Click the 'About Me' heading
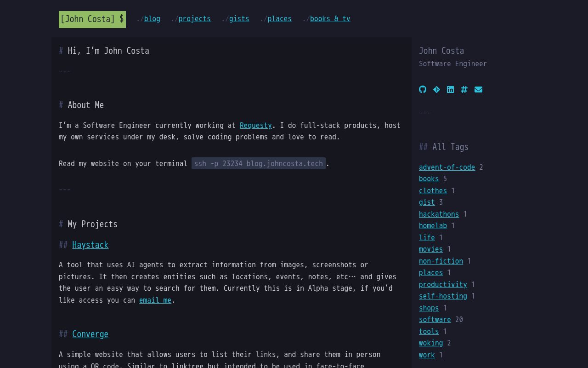 (86, 105)
